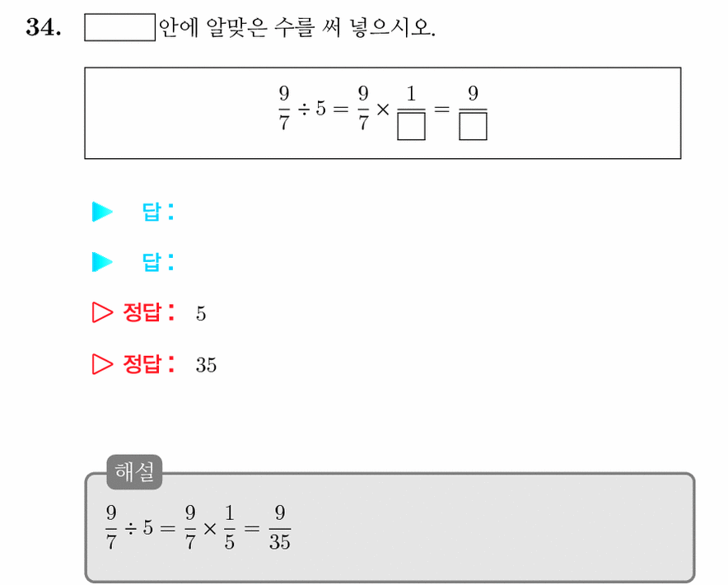Click the question number 34.
Viewport: 728px width, 585px height.
43,27
